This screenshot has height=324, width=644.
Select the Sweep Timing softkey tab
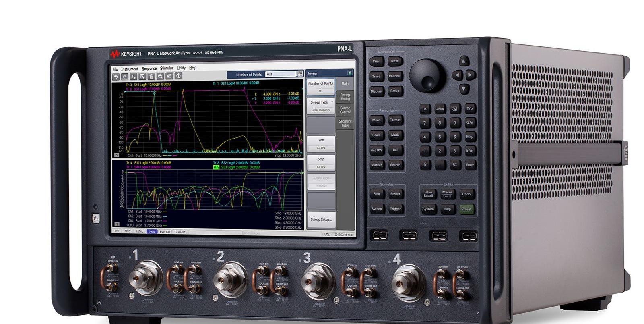[345, 97]
